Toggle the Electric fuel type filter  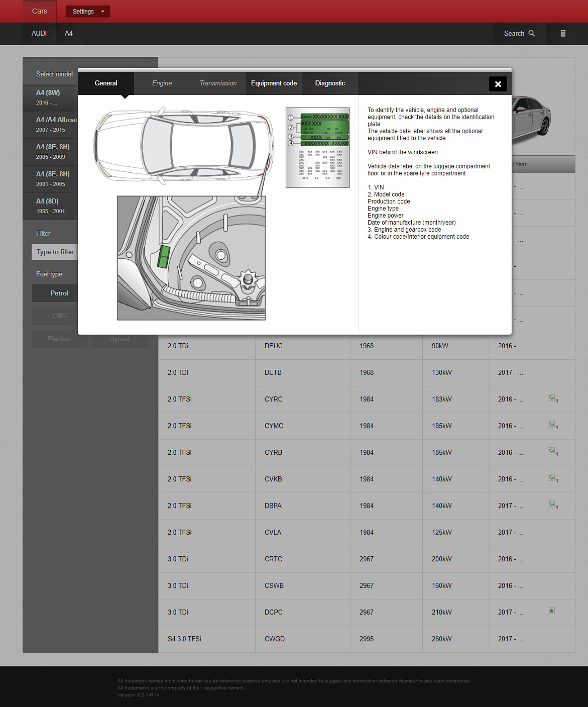click(x=59, y=339)
